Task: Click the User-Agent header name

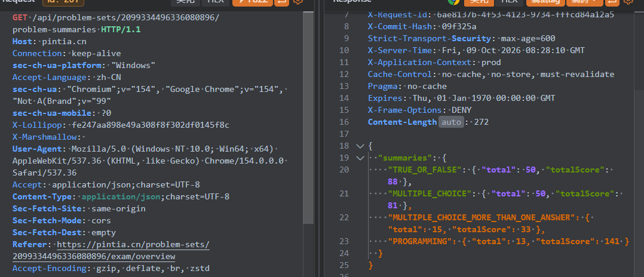Action: pos(37,149)
